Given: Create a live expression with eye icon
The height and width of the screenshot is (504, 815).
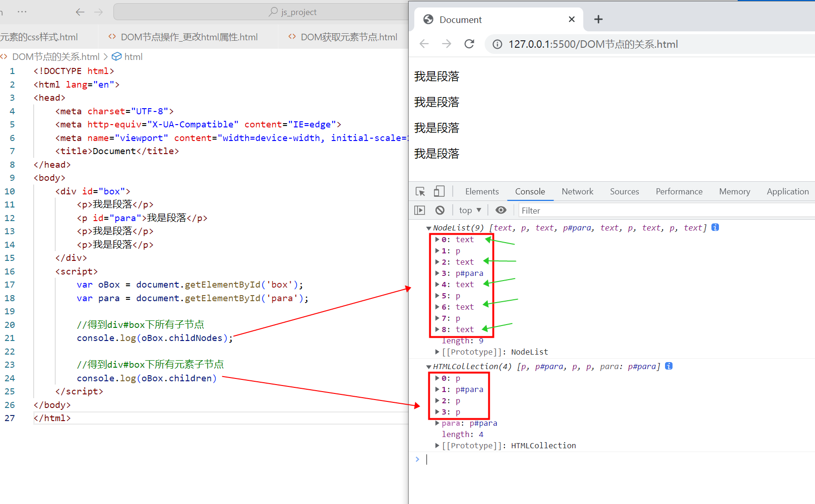Looking at the screenshot, I should tap(501, 210).
